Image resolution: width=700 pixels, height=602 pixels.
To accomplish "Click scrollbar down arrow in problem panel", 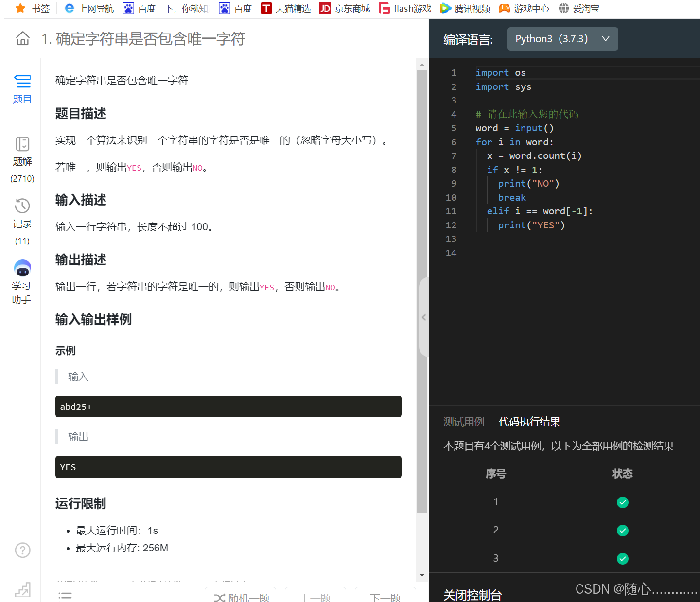I will tap(422, 575).
